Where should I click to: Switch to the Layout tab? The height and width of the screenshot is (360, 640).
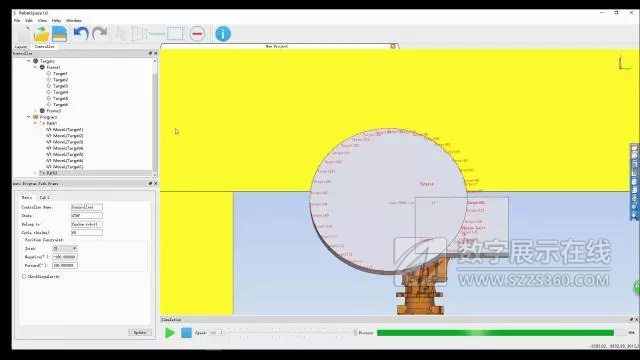point(21,47)
